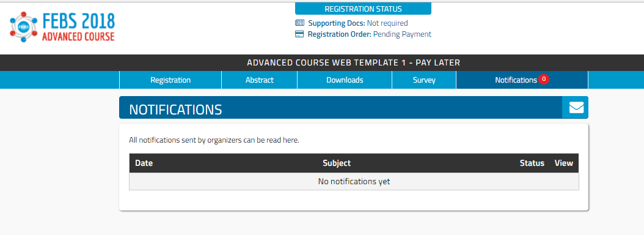Click the NOTIFICATIONS section heading
Screen dimensions: 644x235
click(175, 110)
